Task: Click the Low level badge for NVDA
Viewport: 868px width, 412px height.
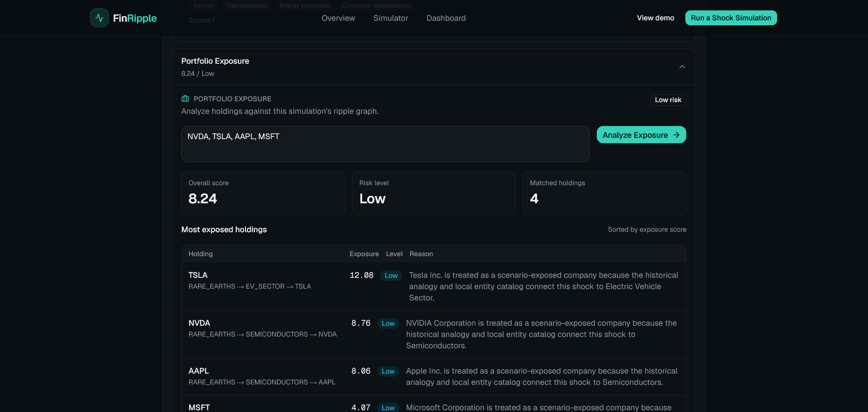Action: tap(388, 323)
